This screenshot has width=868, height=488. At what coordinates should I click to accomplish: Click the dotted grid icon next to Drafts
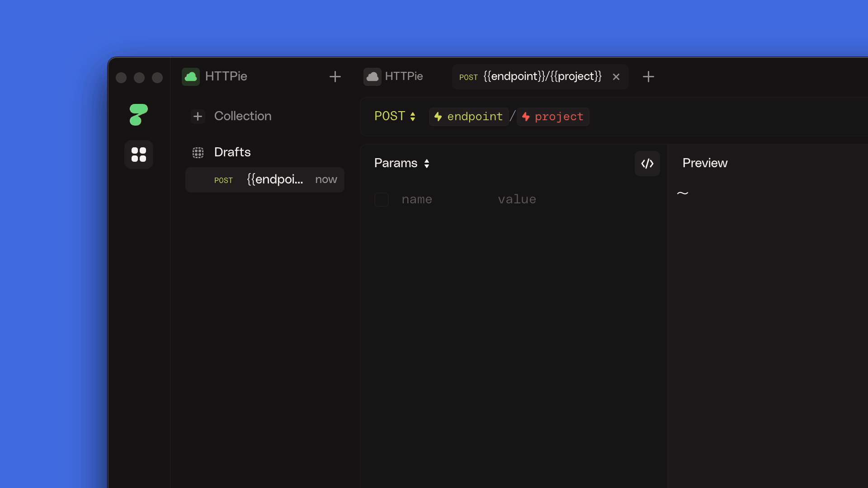[x=198, y=152]
